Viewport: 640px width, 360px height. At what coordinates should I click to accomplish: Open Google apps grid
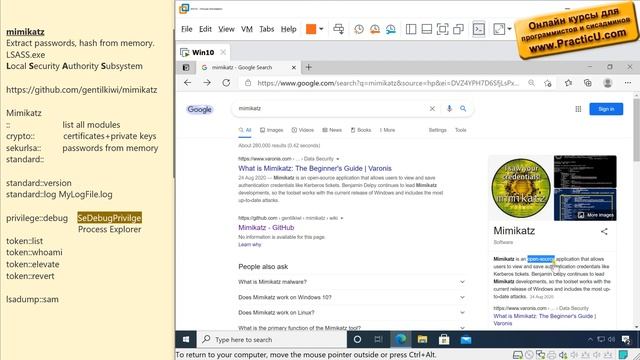[x=578, y=109]
